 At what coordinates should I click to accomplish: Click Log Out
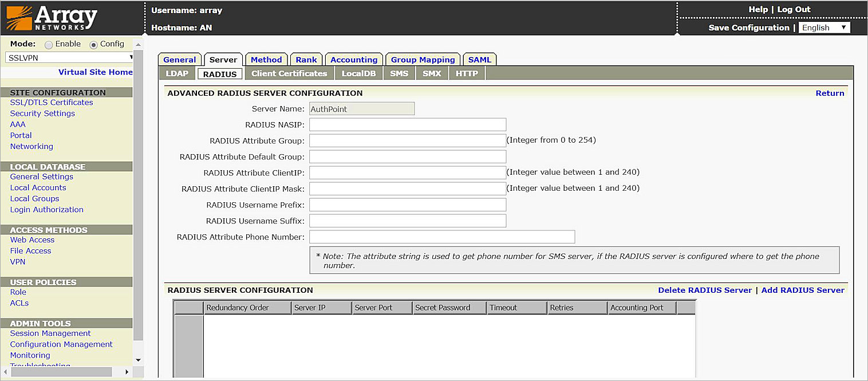click(x=794, y=9)
